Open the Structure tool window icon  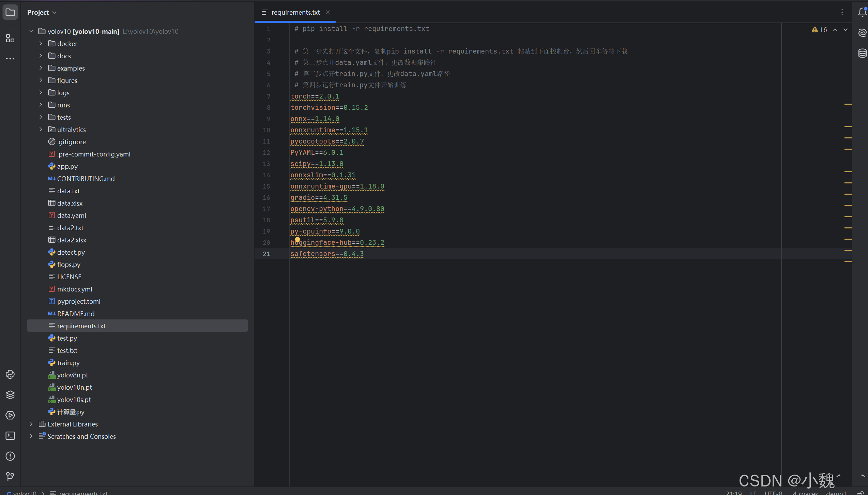(x=10, y=38)
